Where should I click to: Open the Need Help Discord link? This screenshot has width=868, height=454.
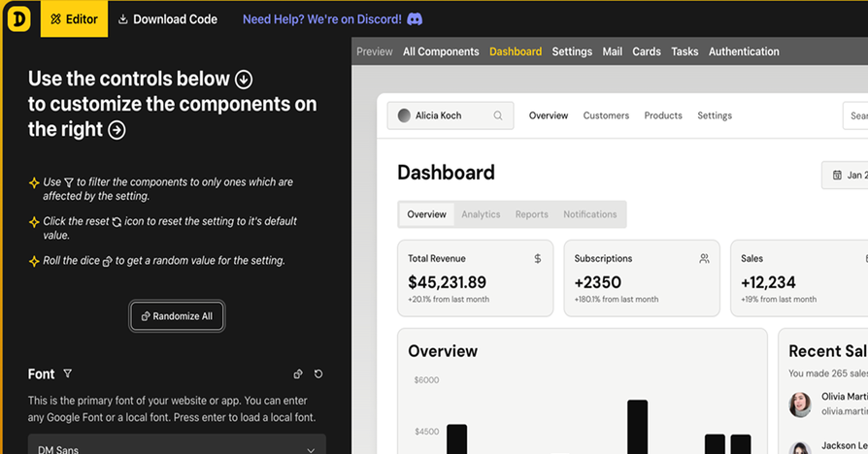click(323, 19)
